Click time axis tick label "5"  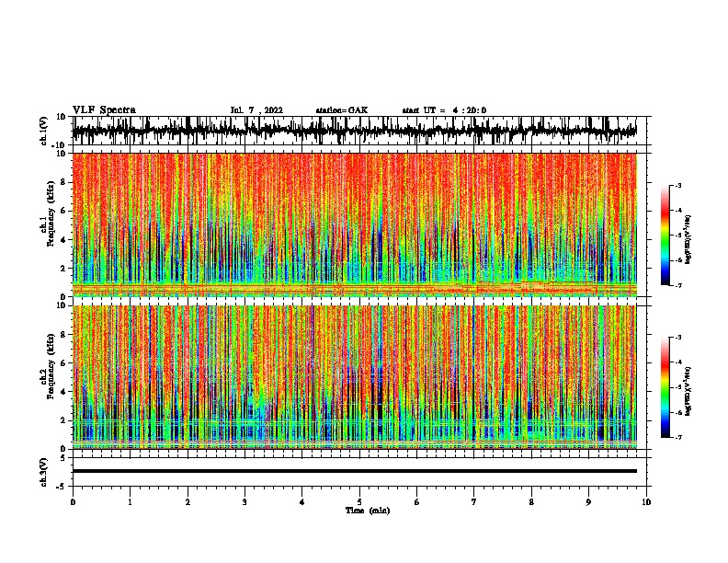coord(359,501)
